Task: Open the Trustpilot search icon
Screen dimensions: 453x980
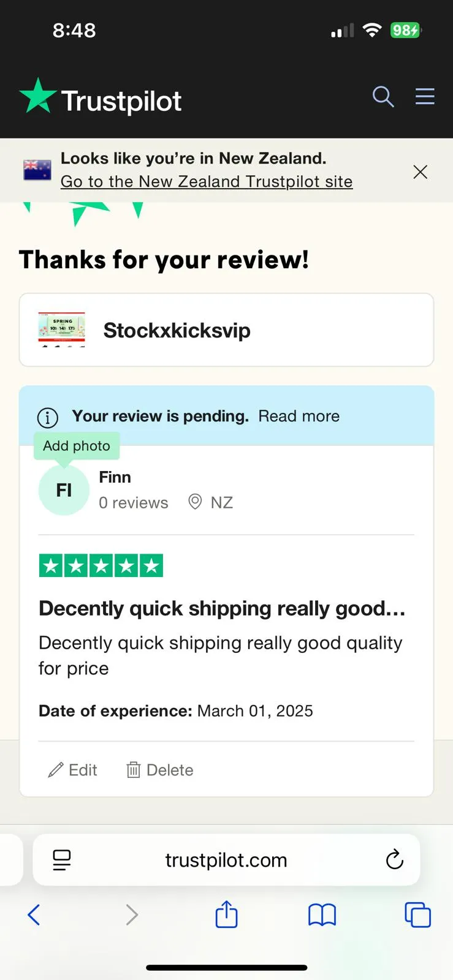Action: 383,97
